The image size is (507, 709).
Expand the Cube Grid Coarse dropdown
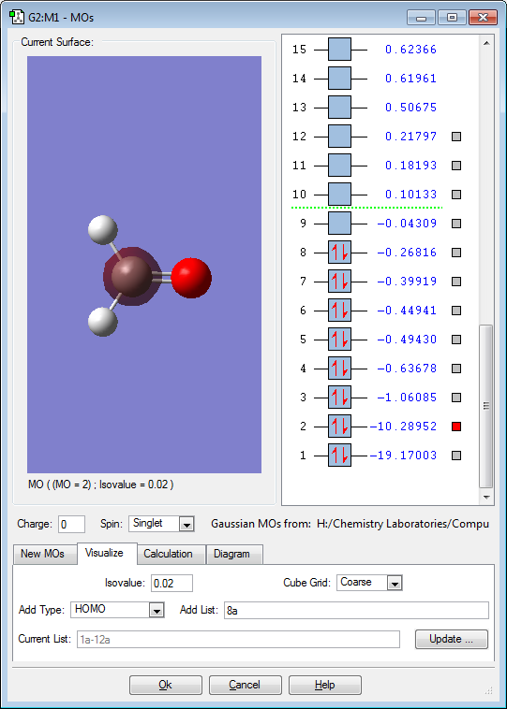pos(394,583)
